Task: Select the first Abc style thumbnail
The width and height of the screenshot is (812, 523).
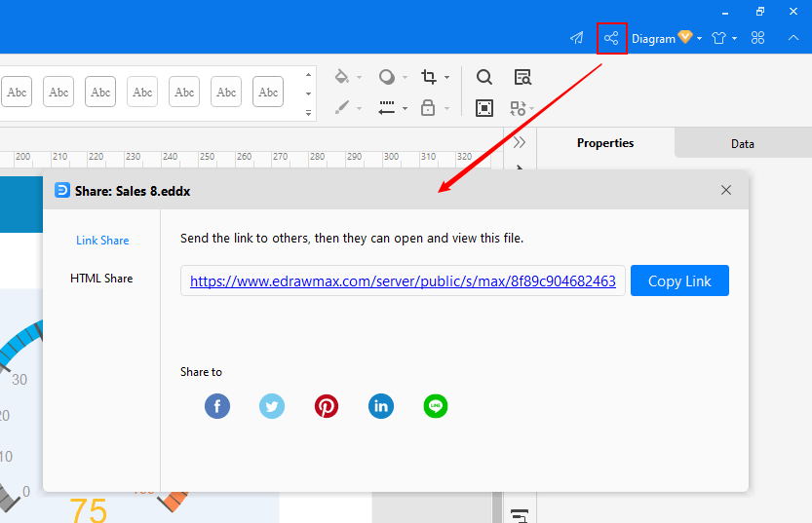Action: pyautogui.click(x=17, y=92)
